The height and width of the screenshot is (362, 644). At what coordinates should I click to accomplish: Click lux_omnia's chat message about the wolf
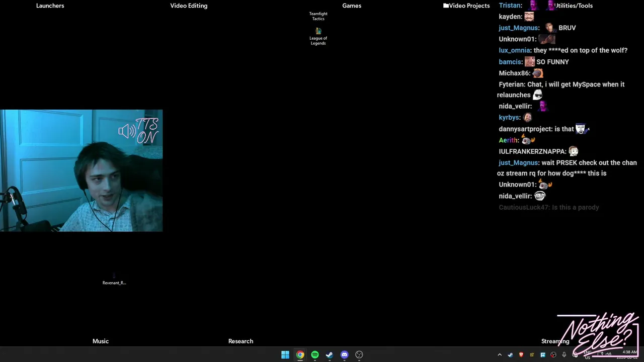click(x=563, y=50)
